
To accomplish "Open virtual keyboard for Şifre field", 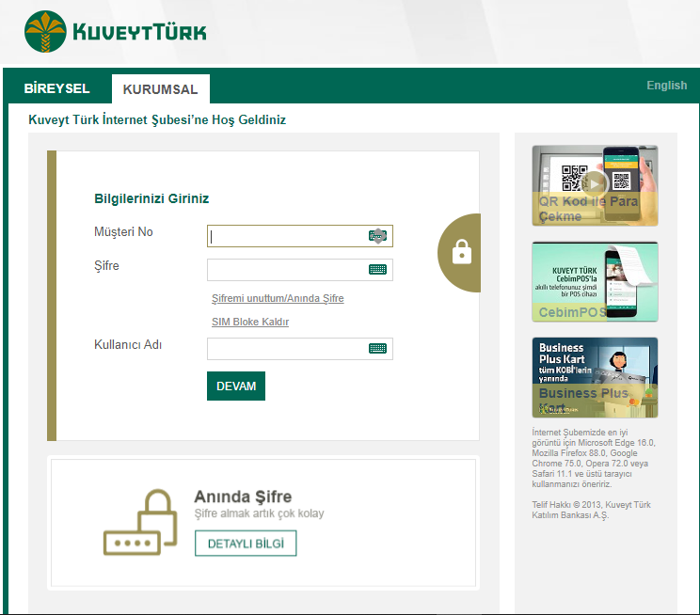I will click(x=377, y=270).
